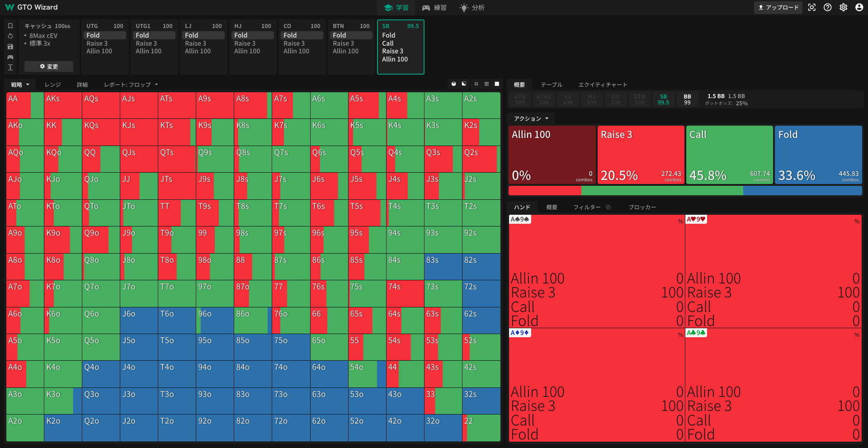Select the 概要 tab above position row

click(519, 85)
